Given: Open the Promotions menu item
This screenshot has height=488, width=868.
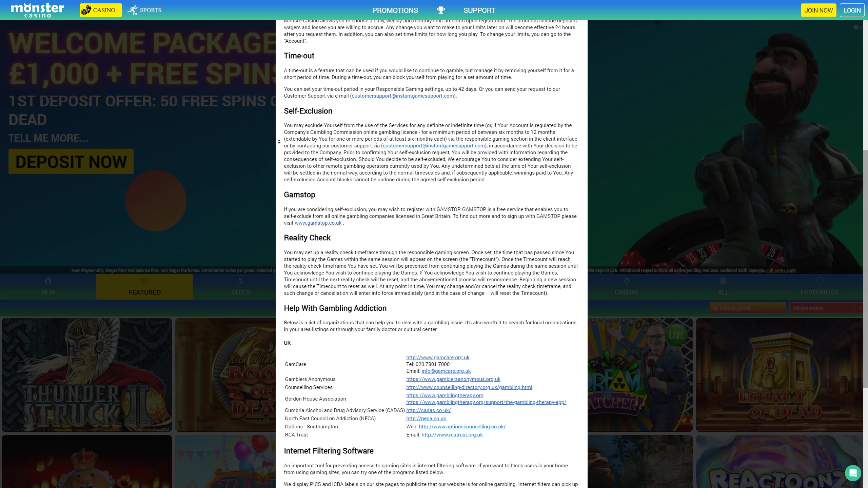Looking at the screenshot, I should (395, 10).
